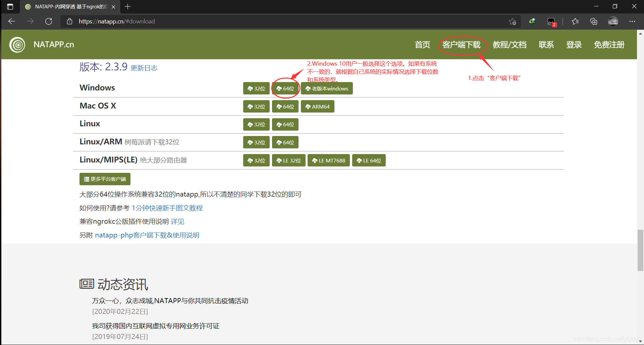644x345 pixels.
Task: Open a new tab with the plus icon
Action: point(128,6)
